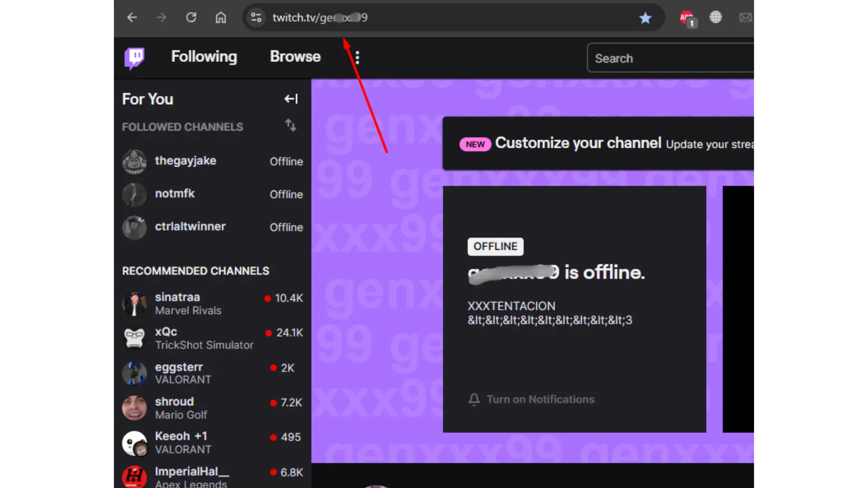Click the browser forward arrow
Image resolution: width=868 pixels, height=488 pixels.
(x=161, y=18)
